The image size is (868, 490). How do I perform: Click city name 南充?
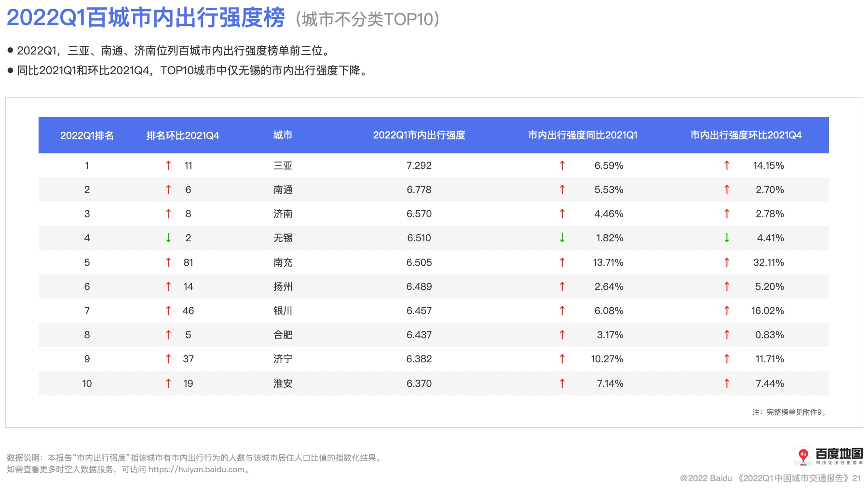click(283, 262)
